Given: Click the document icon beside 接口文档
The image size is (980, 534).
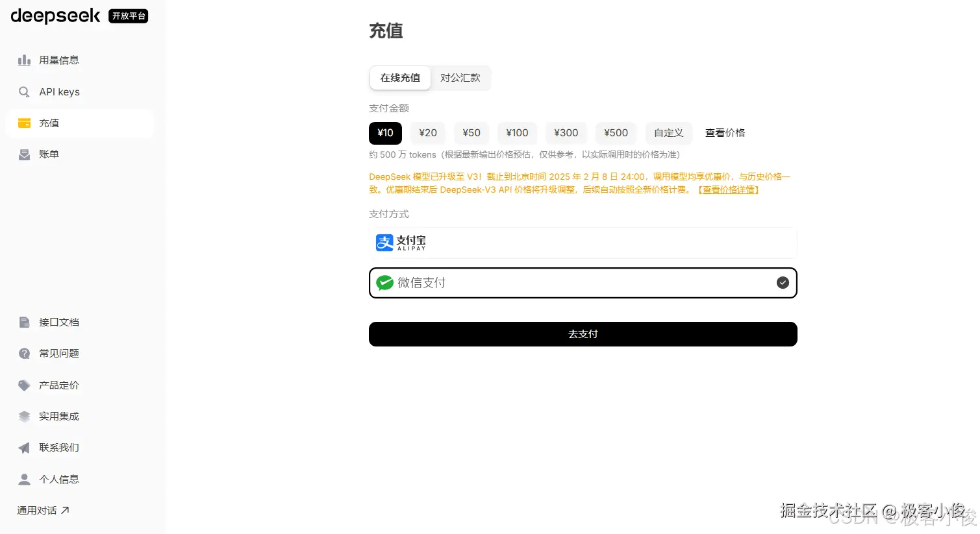Looking at the screenshot, I should click(24, 322).
